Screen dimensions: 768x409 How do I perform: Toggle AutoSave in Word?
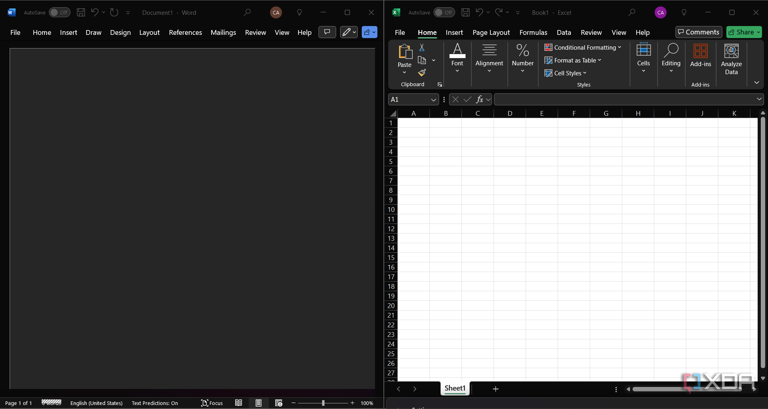pyautogui.click(x=59, y=12)
